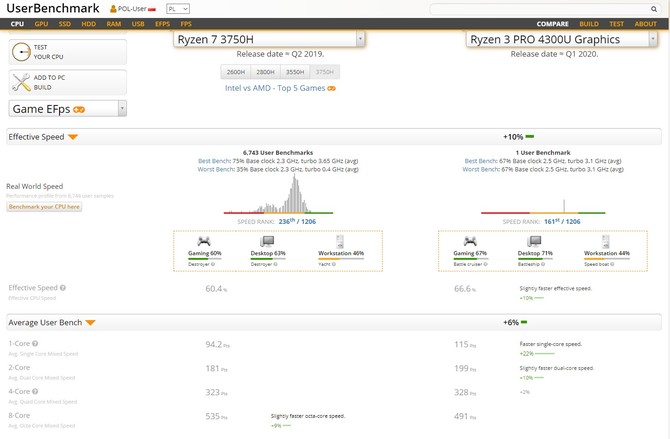
Task: Open the Game EFps dropdown
Action: coord(68,109)
